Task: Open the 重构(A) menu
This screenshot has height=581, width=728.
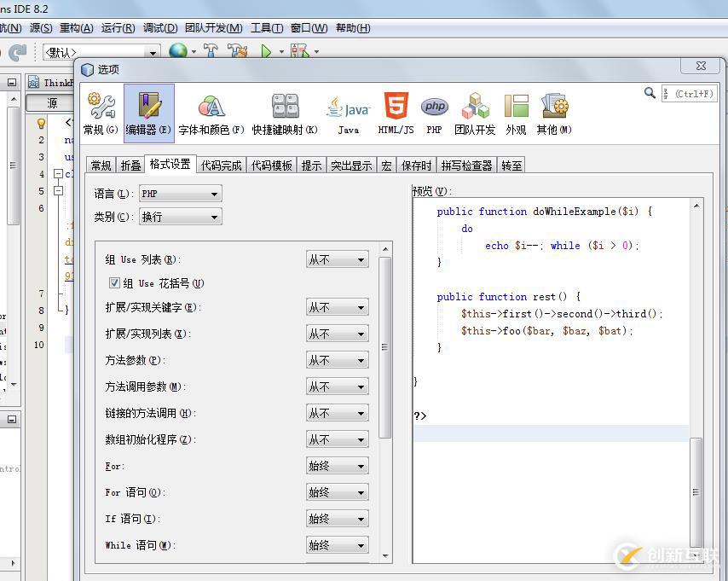Action: [77, 28]
